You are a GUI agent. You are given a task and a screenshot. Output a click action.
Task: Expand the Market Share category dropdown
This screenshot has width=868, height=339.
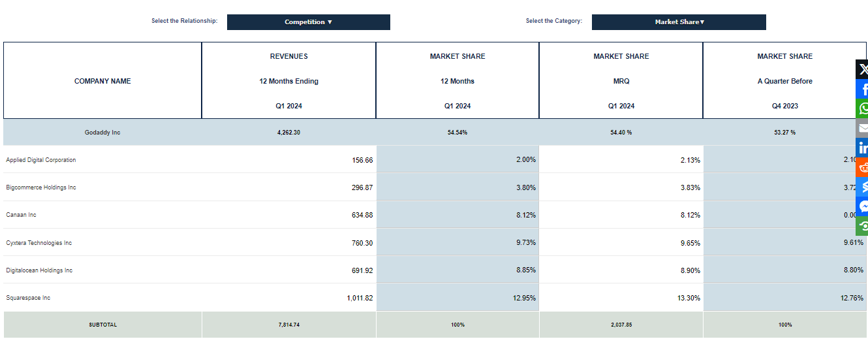coord(679,22)
